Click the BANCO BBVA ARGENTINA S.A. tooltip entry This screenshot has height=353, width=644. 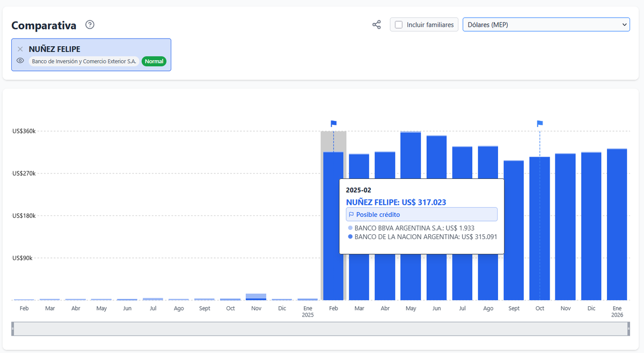411,228
